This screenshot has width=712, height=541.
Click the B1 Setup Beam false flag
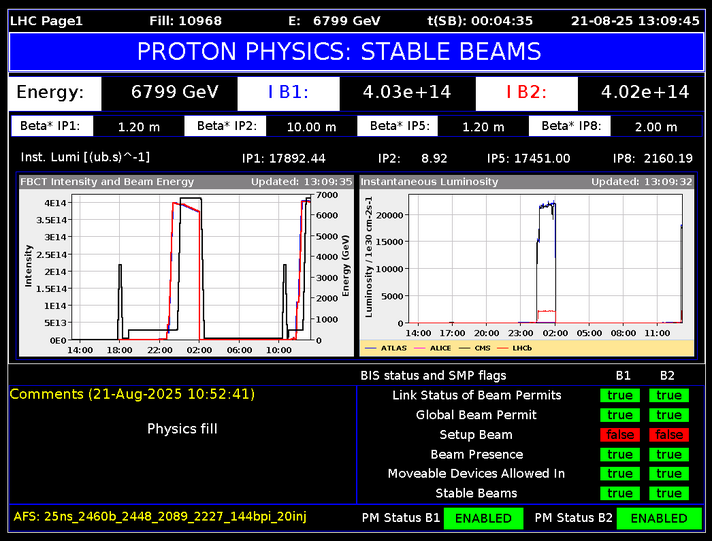coord(619,435)
